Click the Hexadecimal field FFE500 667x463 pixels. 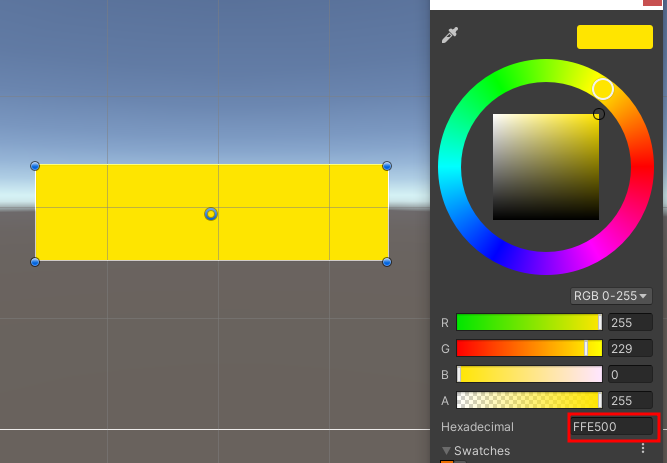(x=611, y=426)
